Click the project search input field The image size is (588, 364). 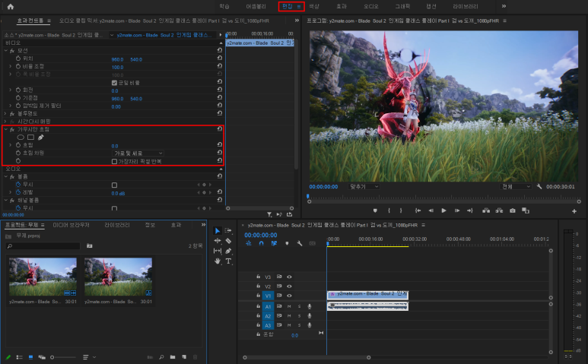[x=43, y=246]
